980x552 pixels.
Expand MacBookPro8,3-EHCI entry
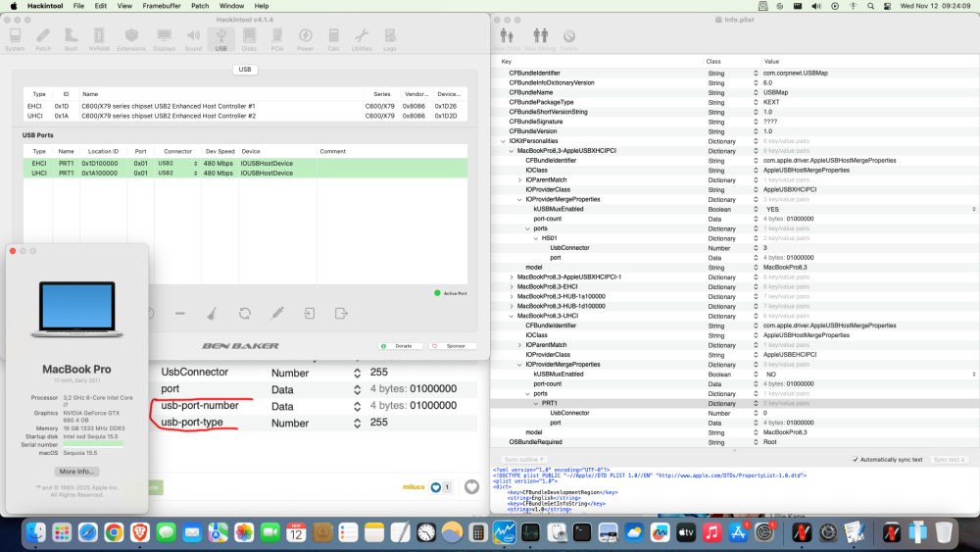(x=512, y=287)
